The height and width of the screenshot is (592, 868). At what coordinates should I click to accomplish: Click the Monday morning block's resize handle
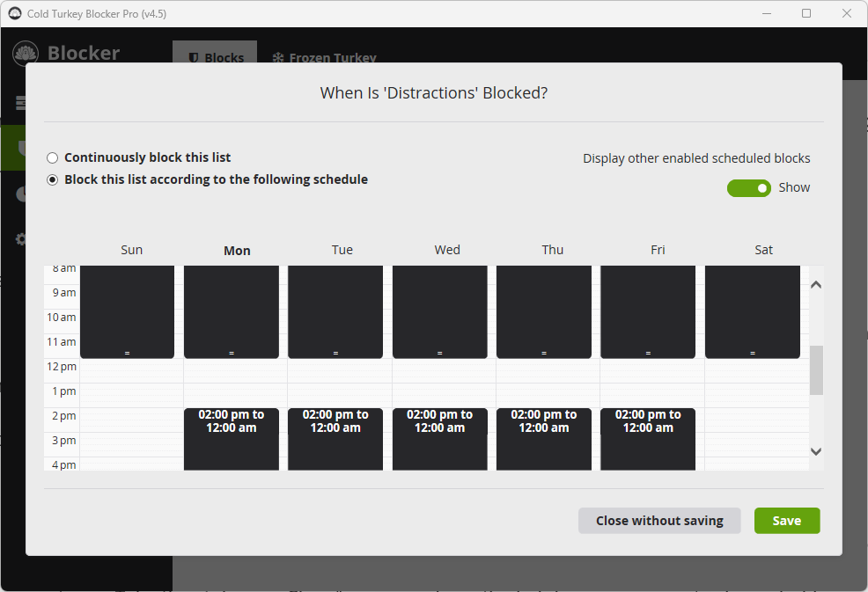click(x=232, y=353)
